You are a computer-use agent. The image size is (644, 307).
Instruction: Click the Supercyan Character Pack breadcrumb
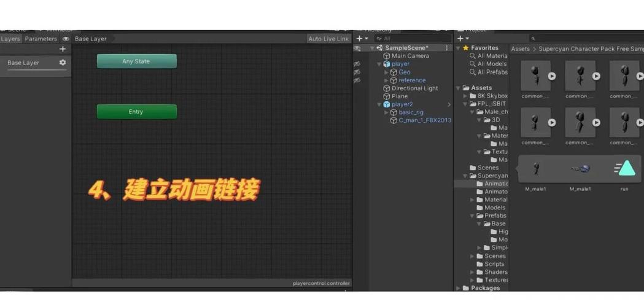[591, 49]
